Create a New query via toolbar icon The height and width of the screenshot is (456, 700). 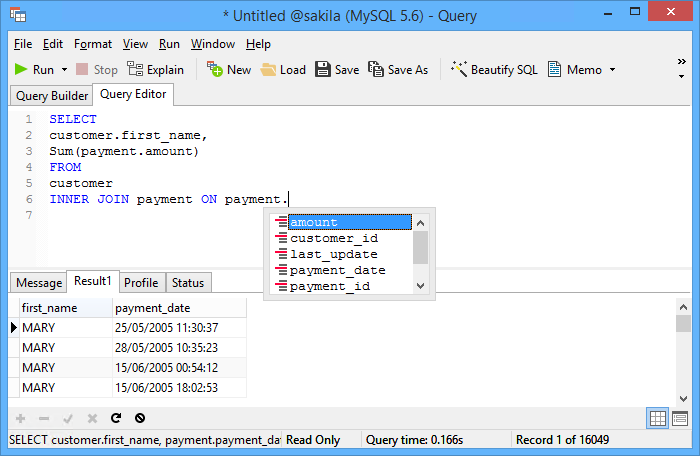pos(215,69)
